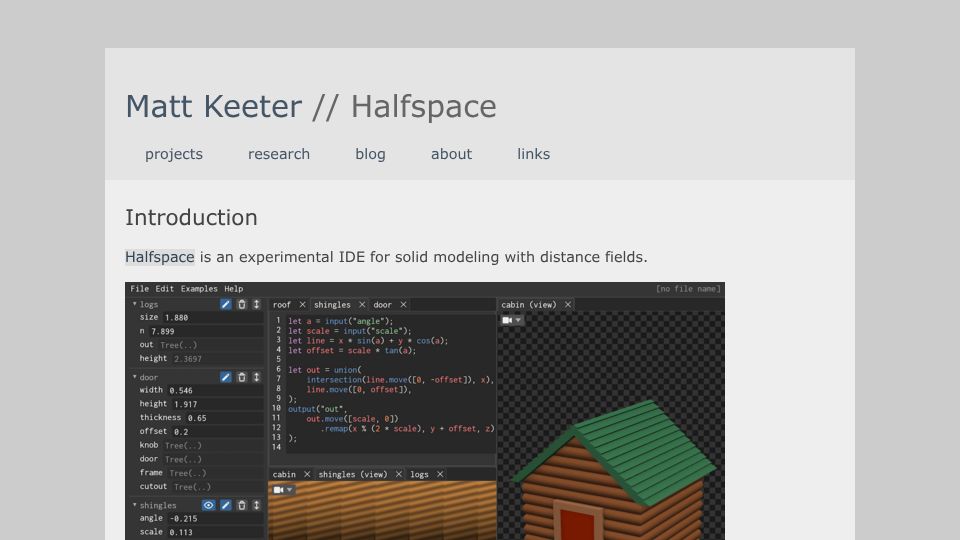
Task: Open the File menu
Action: click(140, 289)
